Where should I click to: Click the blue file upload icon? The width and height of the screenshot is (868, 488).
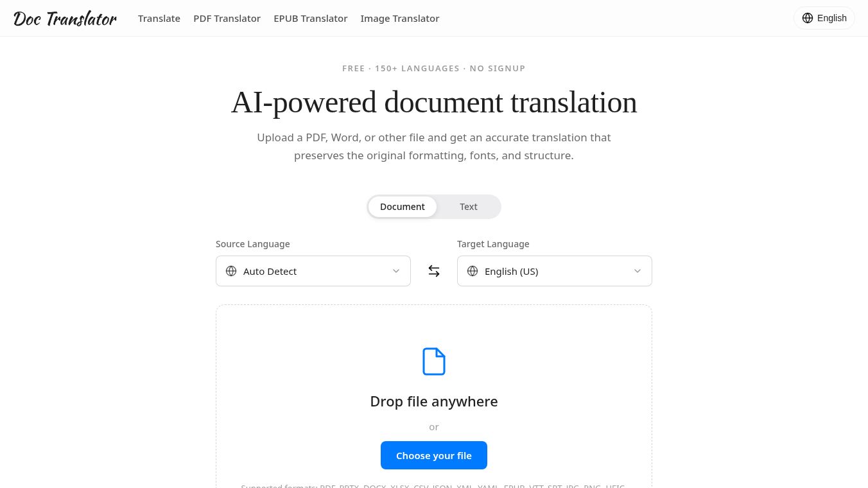click(x=434, y=362)
